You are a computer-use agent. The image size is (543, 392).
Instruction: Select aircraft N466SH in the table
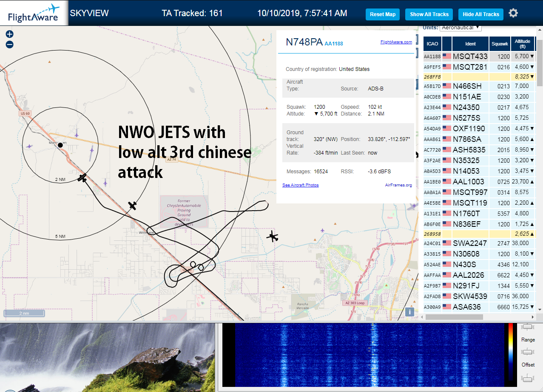coord(479,86)
